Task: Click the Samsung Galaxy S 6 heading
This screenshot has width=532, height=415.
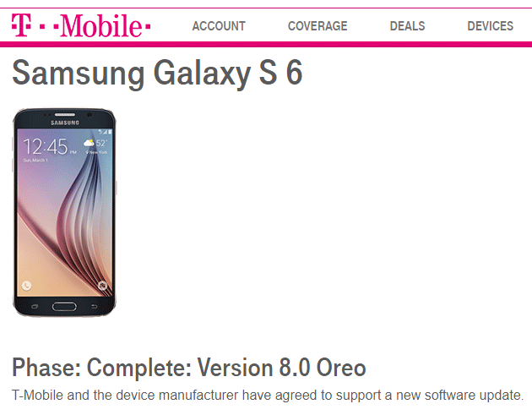Action: [157, 73]
